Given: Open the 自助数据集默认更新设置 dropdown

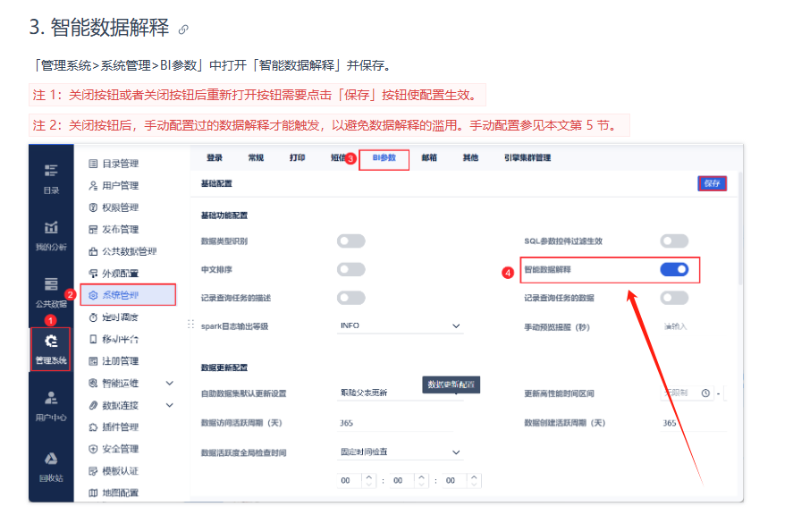Looking at the screenshot, I should pyautogui.click(x=400, y=393).
